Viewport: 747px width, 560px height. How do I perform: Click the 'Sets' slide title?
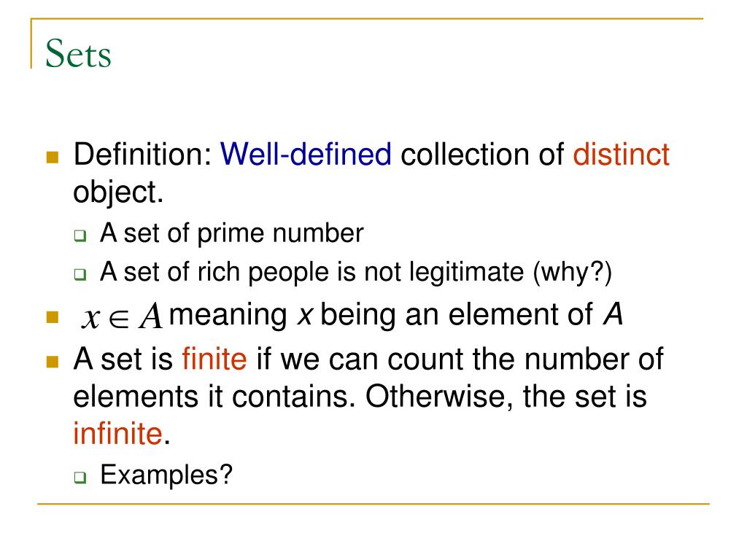coord(78,53)
